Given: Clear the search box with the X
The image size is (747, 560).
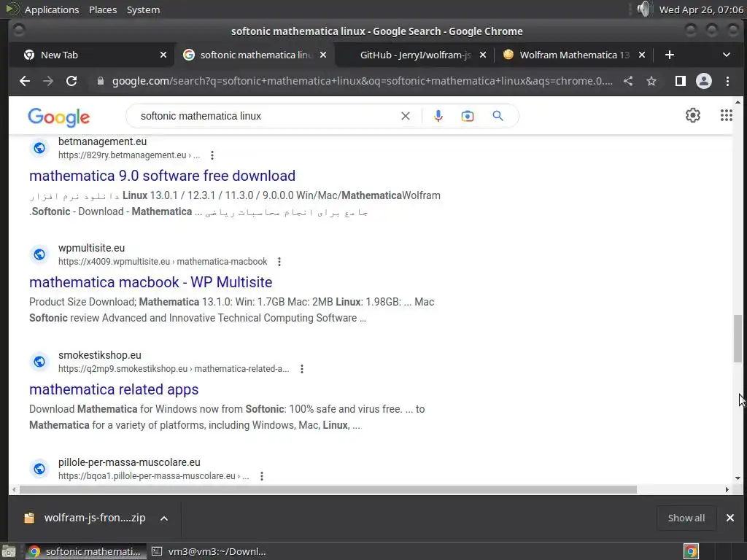Looking at the screenshot, I should coord(406,116).
